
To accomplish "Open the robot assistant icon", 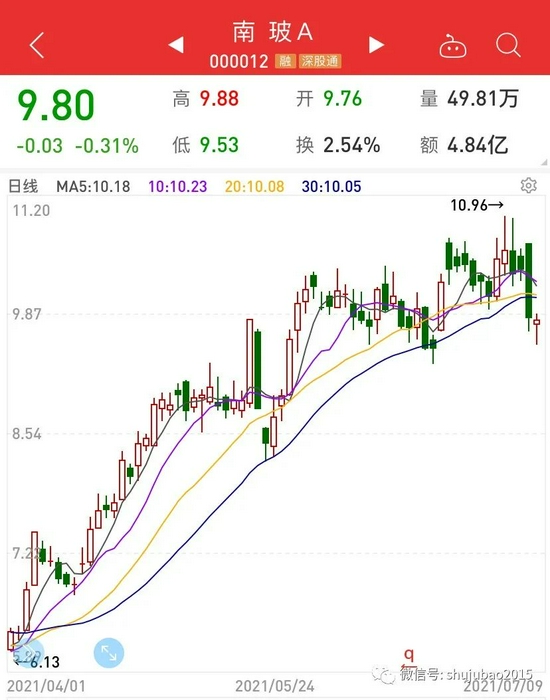I will [453, 46].
